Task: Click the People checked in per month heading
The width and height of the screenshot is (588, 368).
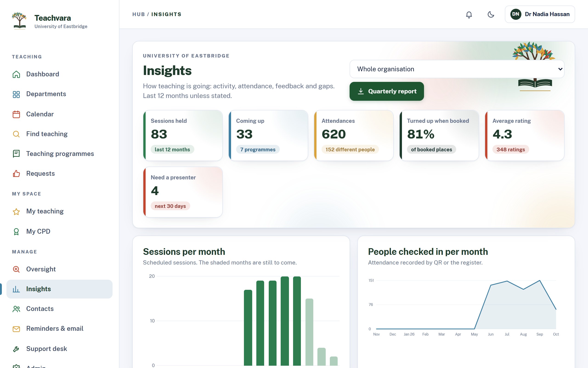Action: (x=428, y=252)
